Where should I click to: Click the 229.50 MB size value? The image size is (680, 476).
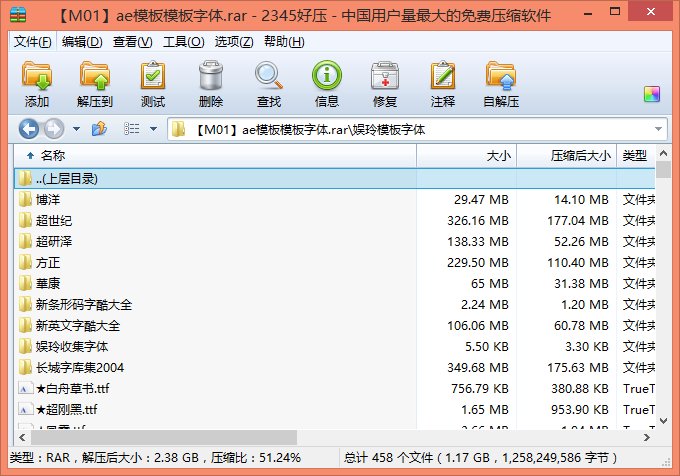tap(477, 262)
